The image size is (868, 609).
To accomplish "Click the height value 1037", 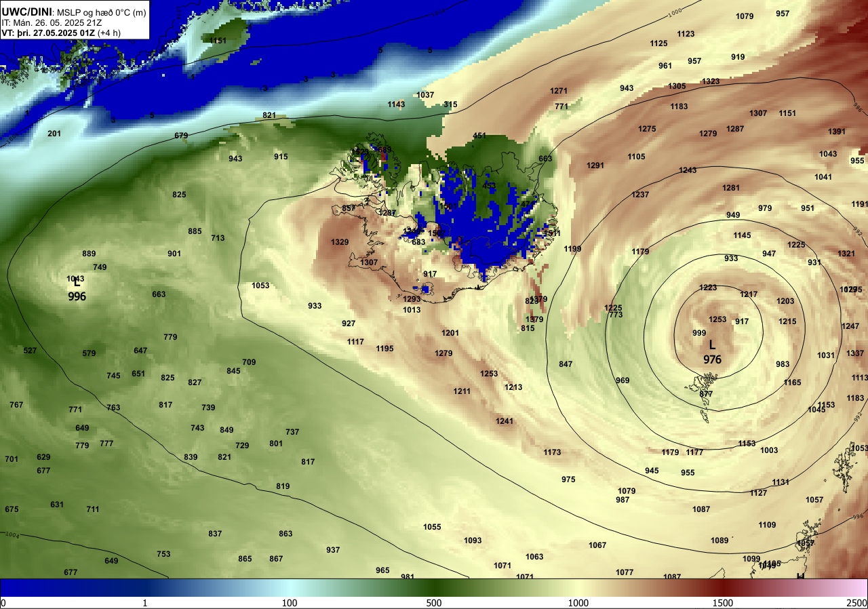I will pyautogui.click(x=425, y=95).
